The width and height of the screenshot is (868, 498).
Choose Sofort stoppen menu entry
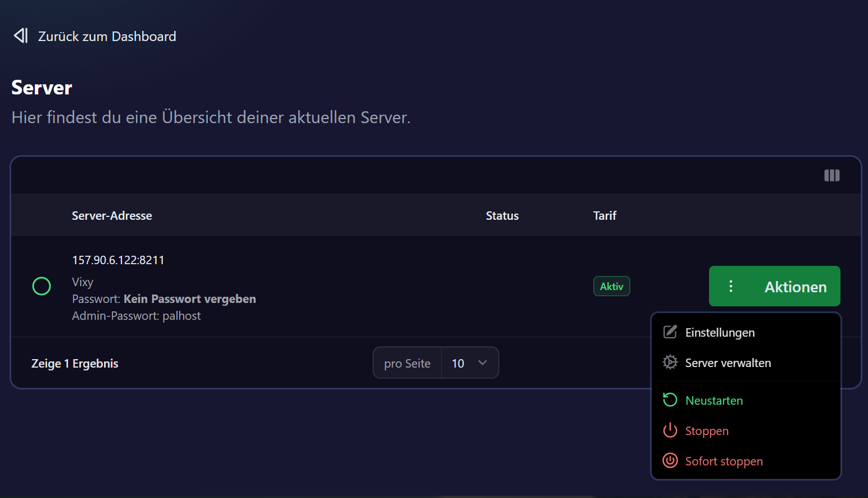click(x=746, y=461)
